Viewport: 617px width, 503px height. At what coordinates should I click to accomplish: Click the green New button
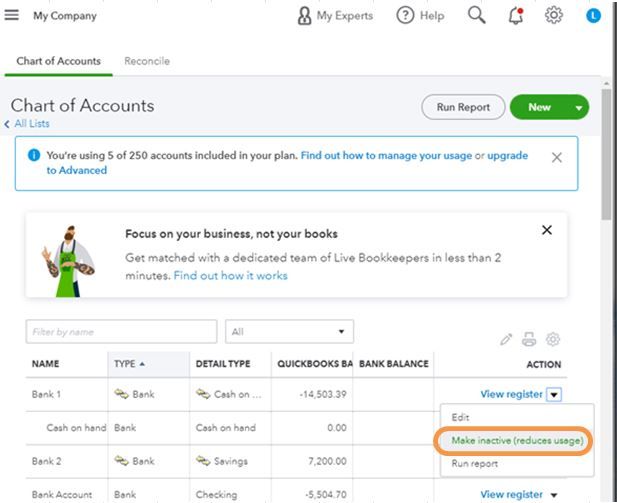tap(539, 107)
